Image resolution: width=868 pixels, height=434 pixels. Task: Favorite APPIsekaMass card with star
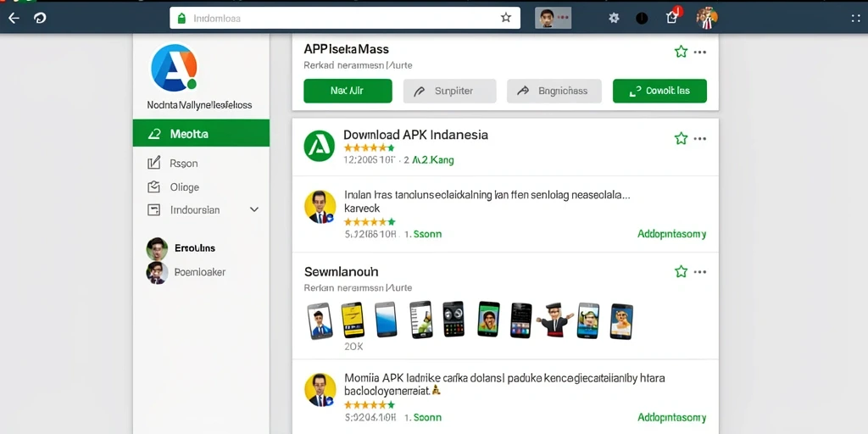click(681, 52)
